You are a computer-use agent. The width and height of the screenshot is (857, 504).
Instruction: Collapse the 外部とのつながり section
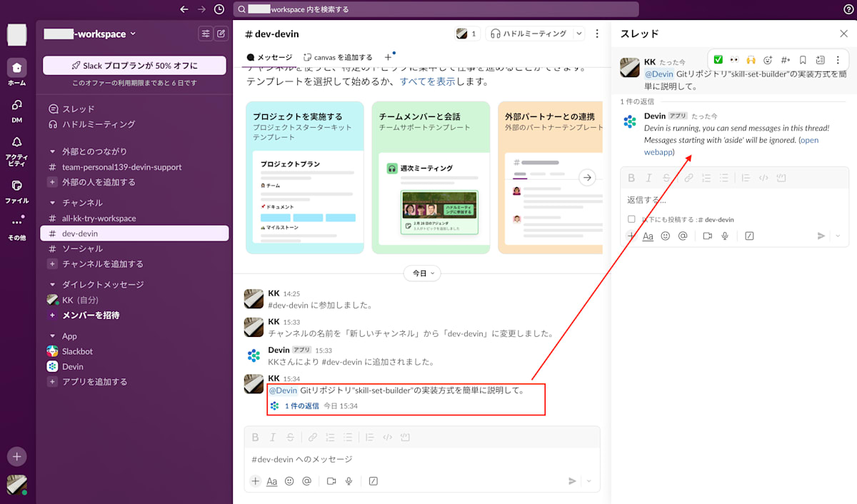(x=52, y=151)
